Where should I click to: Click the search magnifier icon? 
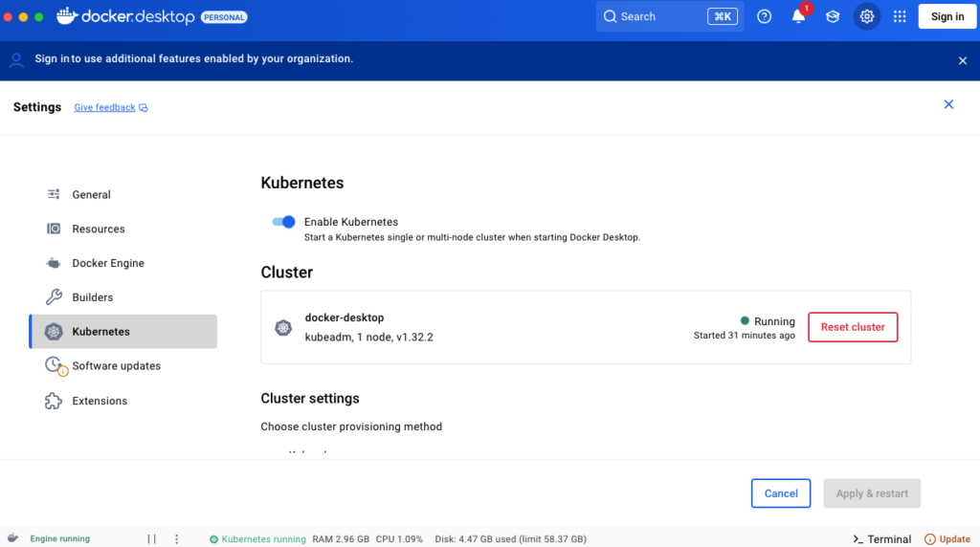(610, 17)
